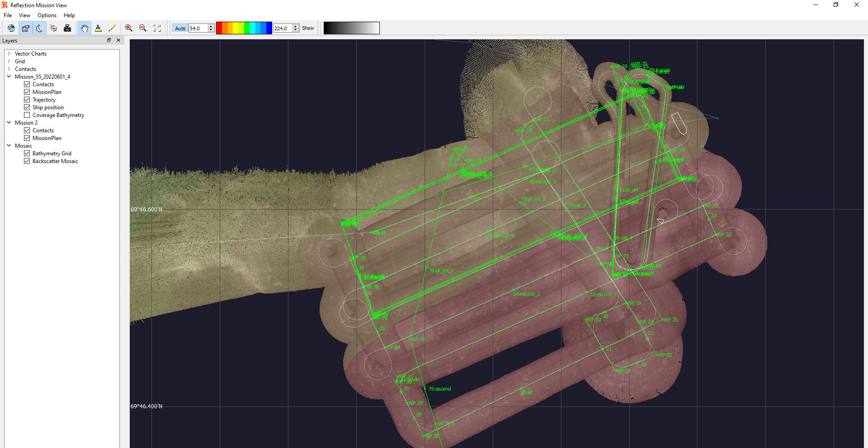The width and height of the screenshot is (868, 448).
Task: Select the Mosaic layer label
Action: click(x=24, y=145)
